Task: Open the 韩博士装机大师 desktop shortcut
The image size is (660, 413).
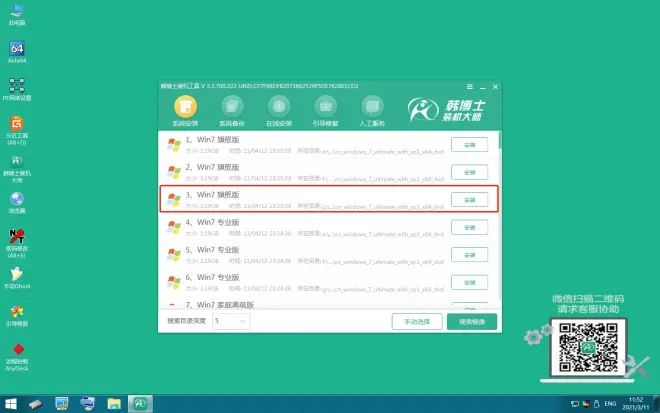Action: (x=17, y=168)
